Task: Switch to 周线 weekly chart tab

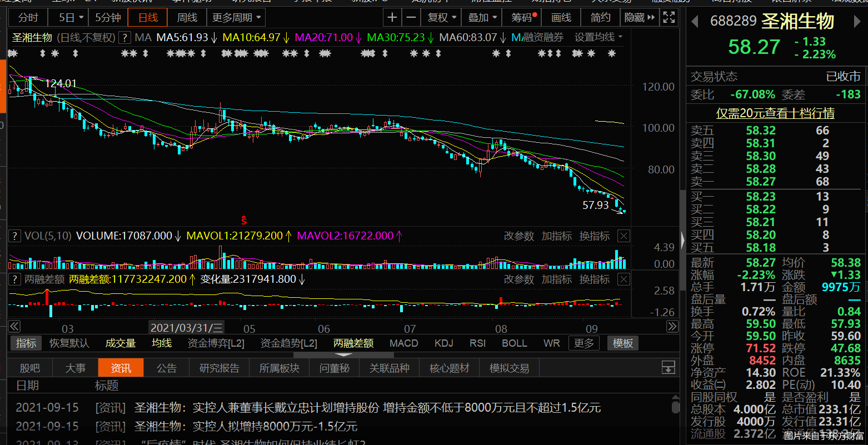Action: pos(187,18)
